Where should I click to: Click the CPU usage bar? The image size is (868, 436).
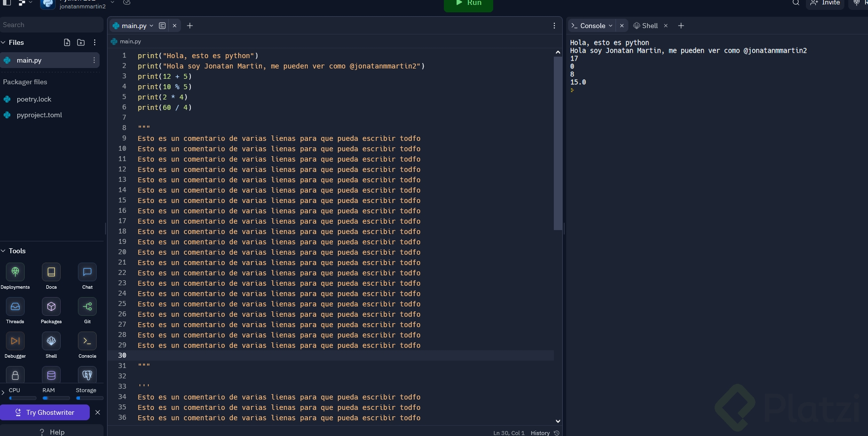23,398
